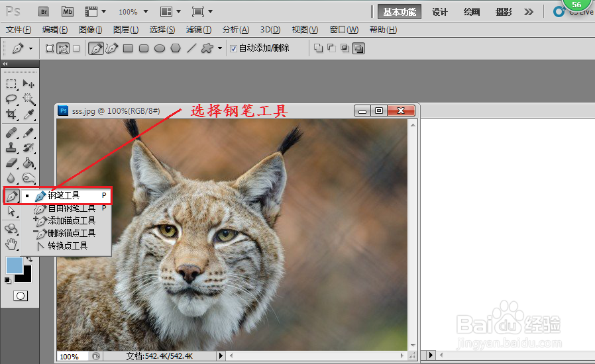Image resolution: width=595 pixels, height=364 pixels.
Task: Select the Magic Wand tool
Action: [28, 99]
